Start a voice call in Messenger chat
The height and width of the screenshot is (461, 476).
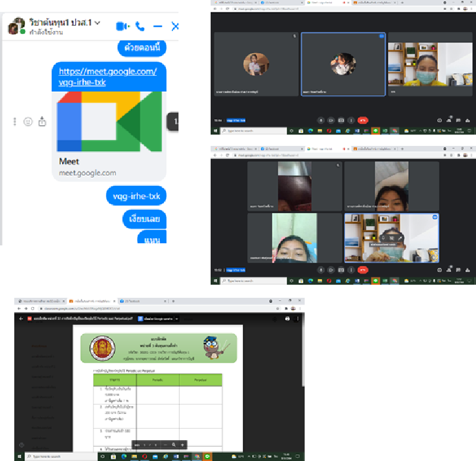pyautogui.click(x=140, y=26)
